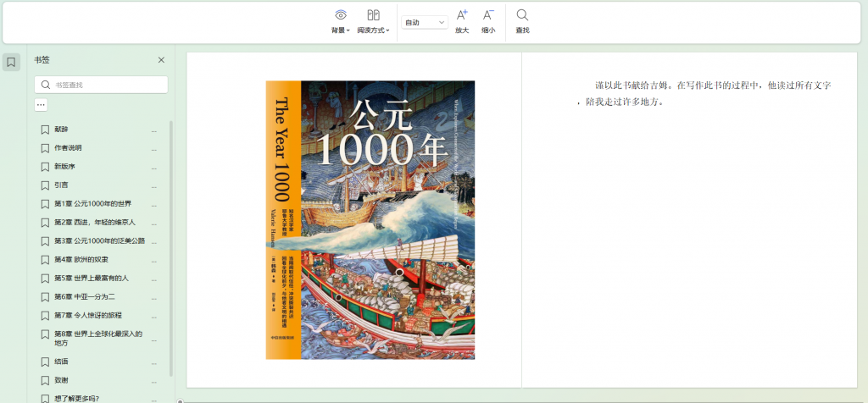
Task: Click the three-dot more options button under search
Action: tap(41, 105)
